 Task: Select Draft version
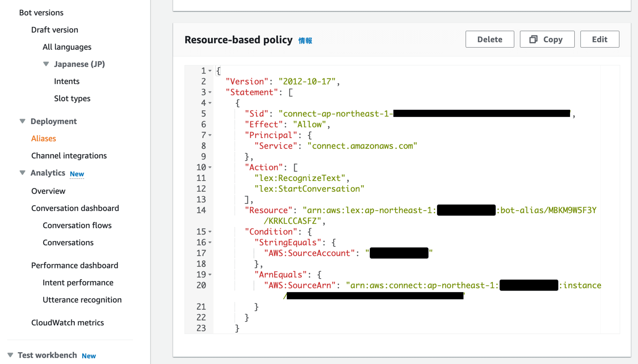point(55,30)
